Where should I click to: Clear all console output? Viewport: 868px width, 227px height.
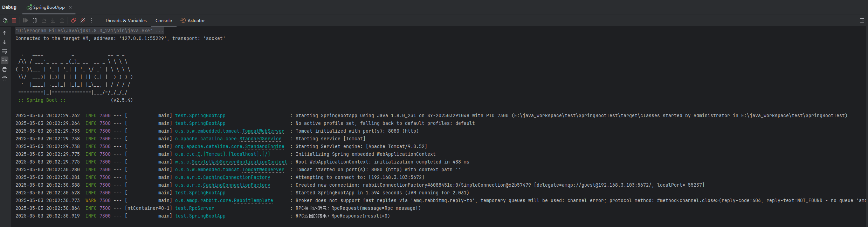pyautogui.click(x=5, y=79)
